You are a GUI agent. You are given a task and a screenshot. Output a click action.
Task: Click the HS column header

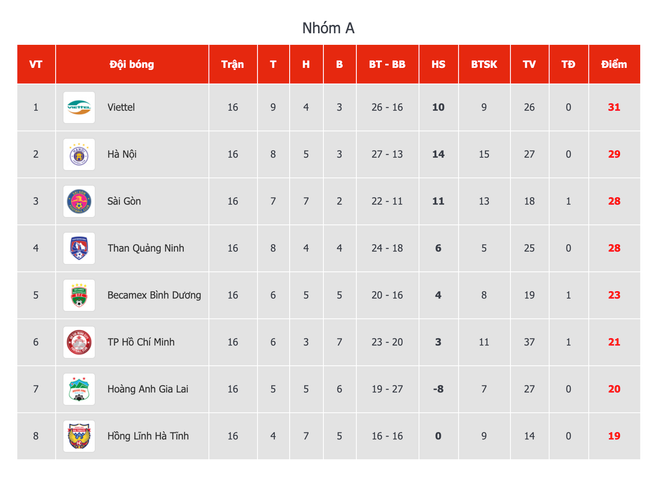click(x=438, y=64)
